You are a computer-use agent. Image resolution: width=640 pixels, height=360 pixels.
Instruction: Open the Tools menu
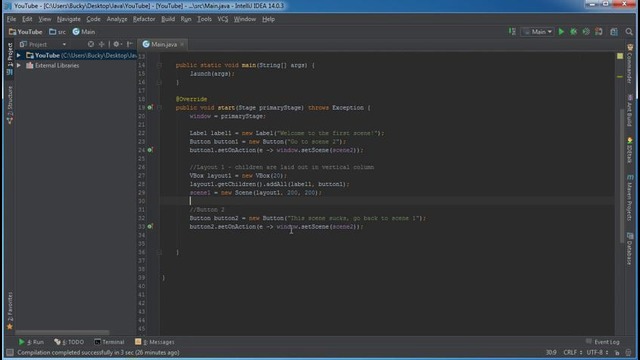click(x=204, y=19)
